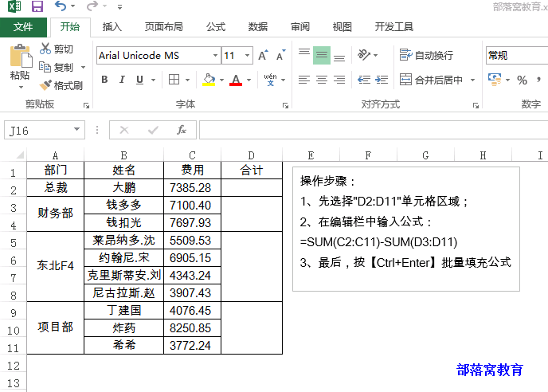Click the Cut scissors icon
This screenshot has height=392, width=548.
[x=45, y=49]
